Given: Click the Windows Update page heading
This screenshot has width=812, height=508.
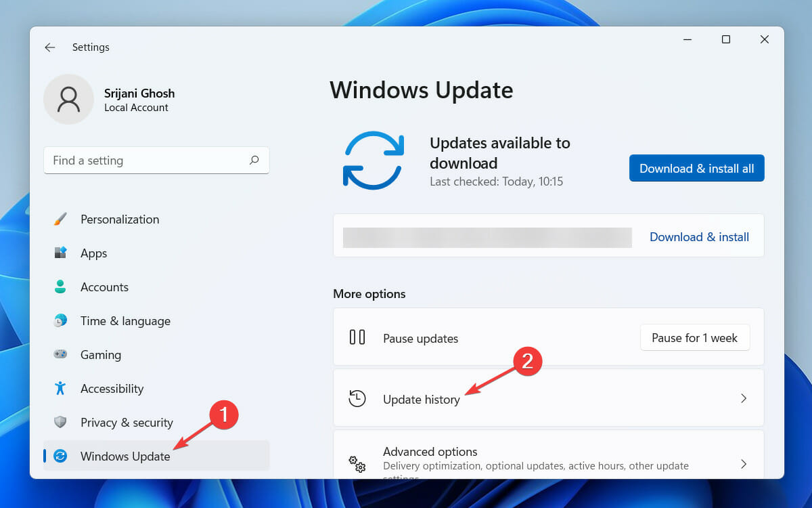Looking at the screenshot, I should click(422, 90).
